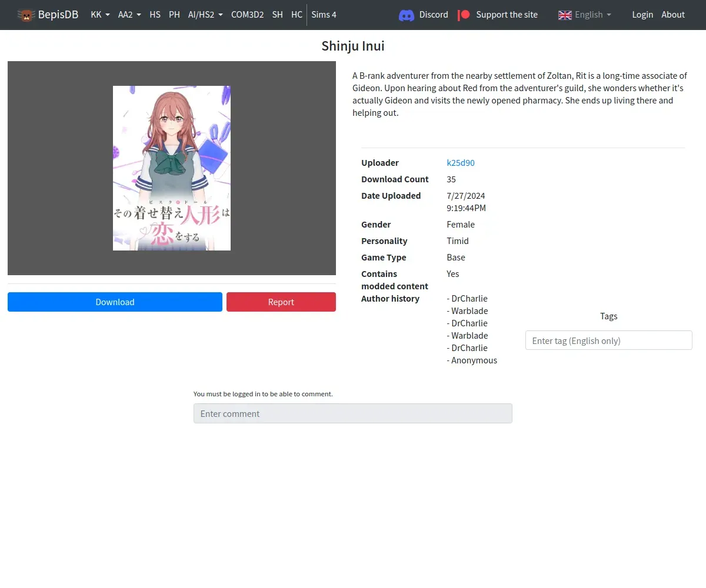Click the Game Type value Base
706x588 pixels.
(x=456, y=258)
